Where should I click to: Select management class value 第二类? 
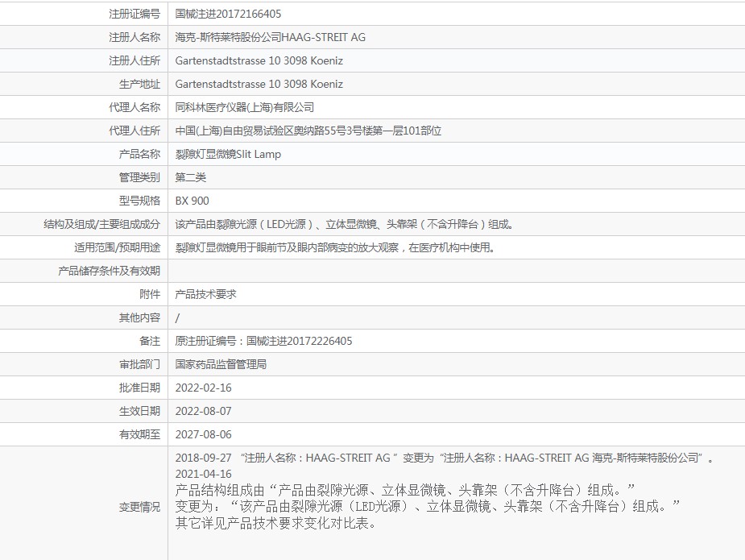[x=191, y=177]
